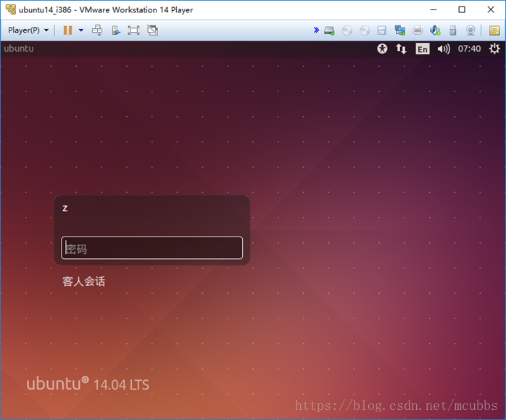Enter full screen mode
This screenshot has height=420, width=506.
coord(133,30)
